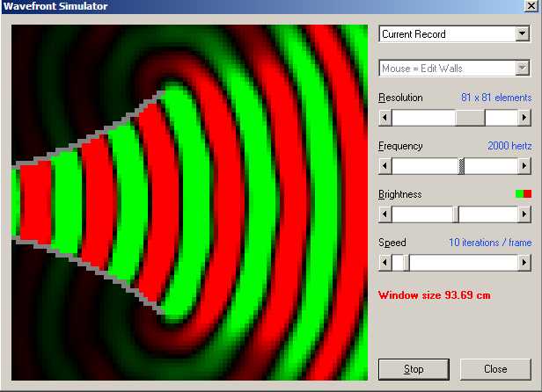Click the 2000 hertz value
Viewport: 542px width, 392px height.
[x=509, y=146]
